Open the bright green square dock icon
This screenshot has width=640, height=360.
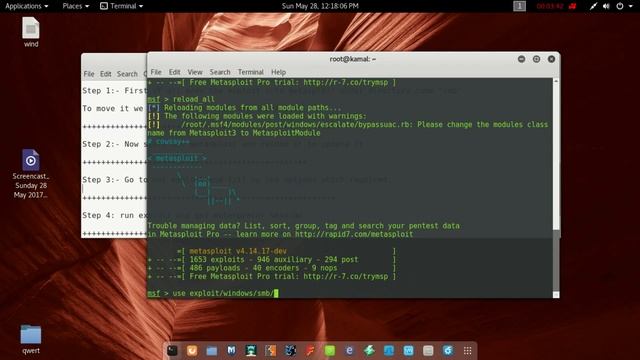pos(330,351)
